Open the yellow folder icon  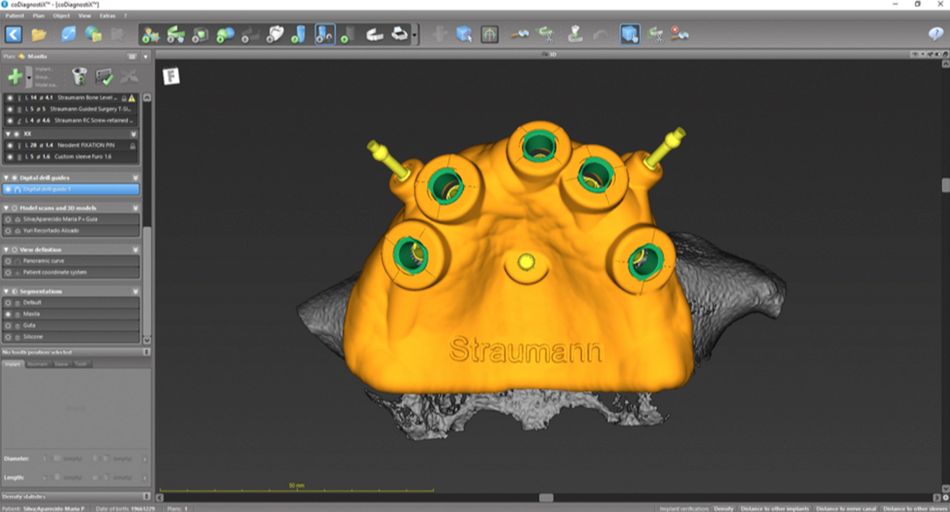[x=39, y=35]
